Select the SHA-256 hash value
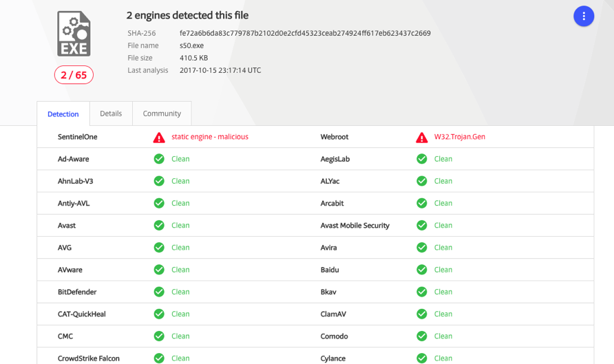Image resolution: width=614 pixels, height=364 pixels. [x=305, y=33]
